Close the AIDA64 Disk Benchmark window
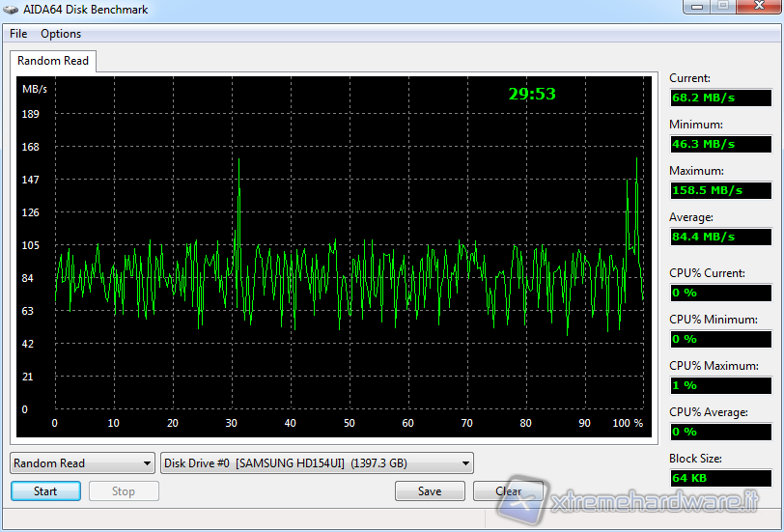The width and height of the screenshot is (784, 532). point(754,9)
